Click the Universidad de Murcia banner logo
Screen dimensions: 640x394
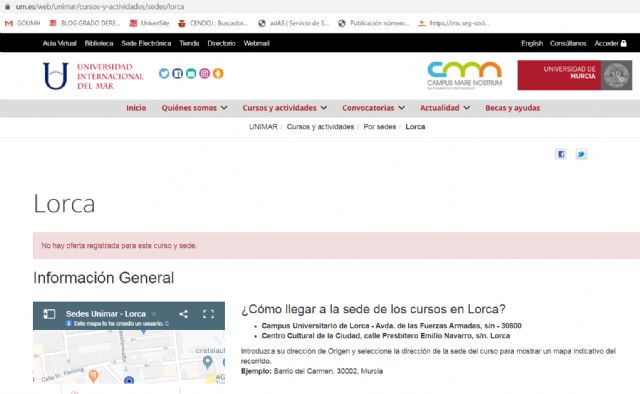(575, 75)
